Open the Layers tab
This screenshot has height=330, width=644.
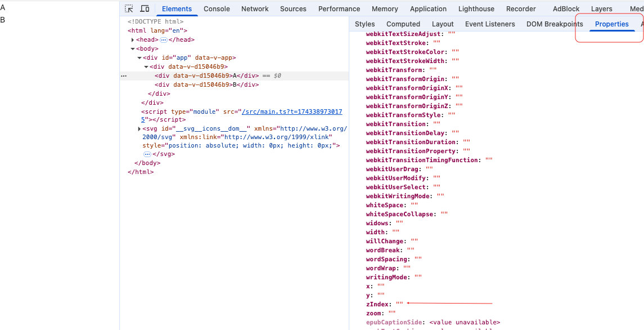click(602, 8)
